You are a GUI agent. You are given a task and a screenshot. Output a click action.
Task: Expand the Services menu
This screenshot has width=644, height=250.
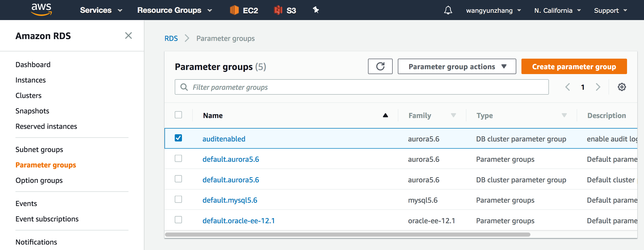101,10
